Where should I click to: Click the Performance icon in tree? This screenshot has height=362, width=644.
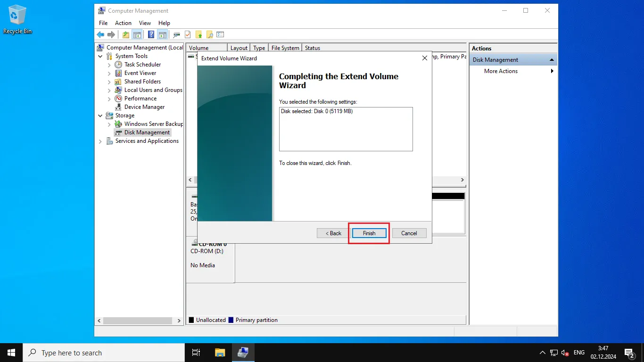[118, 99]
